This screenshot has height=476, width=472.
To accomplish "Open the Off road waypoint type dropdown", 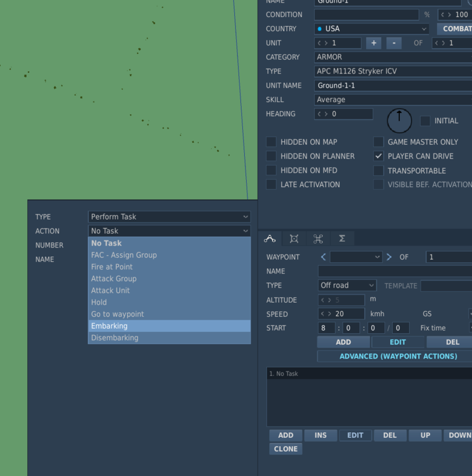I will (x=347, y=286).
